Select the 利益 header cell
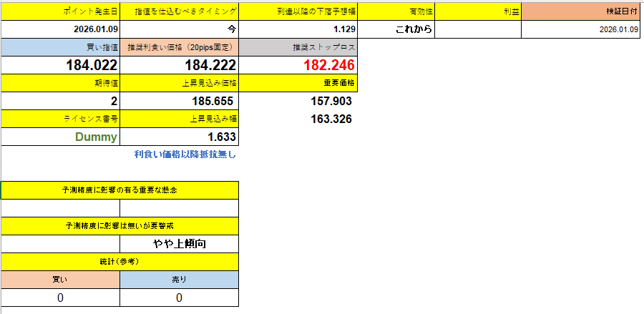The image size is (644, 314). pyautogui.click(x=478, y=11)
